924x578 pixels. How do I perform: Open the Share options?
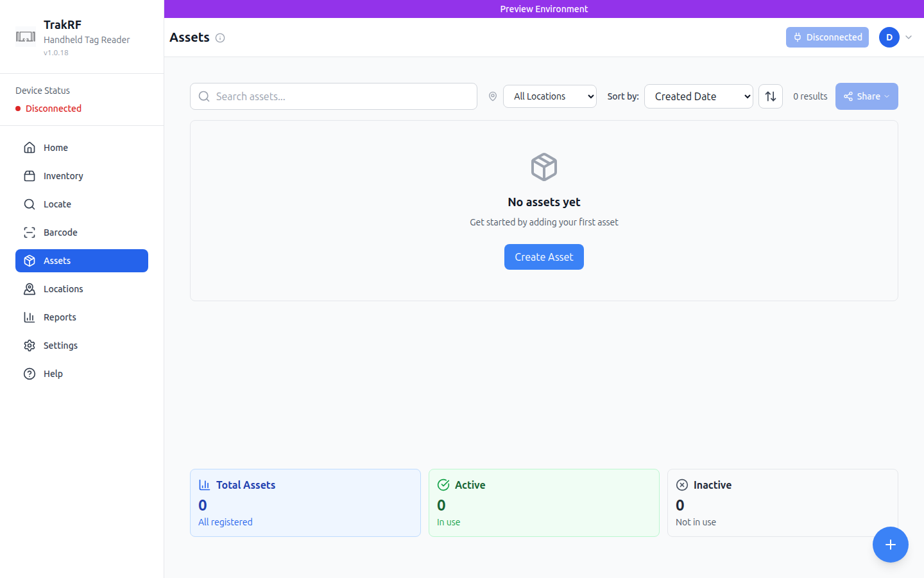coord(866,96)
